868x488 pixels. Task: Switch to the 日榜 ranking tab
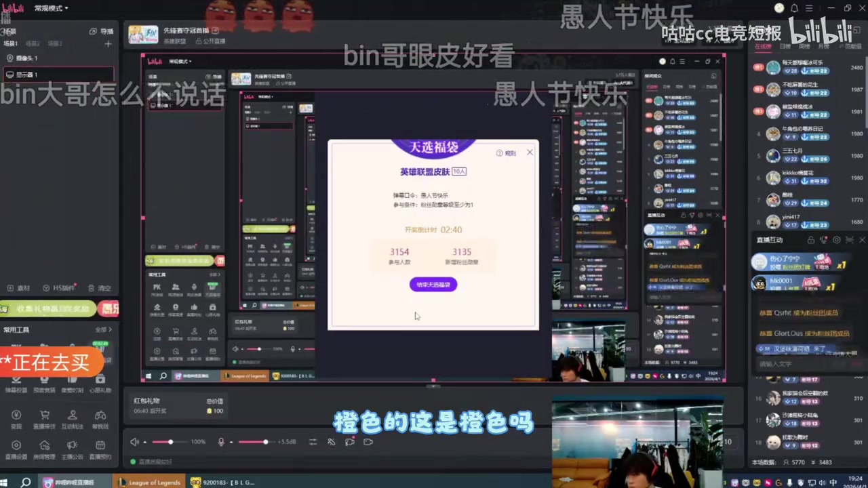pyautogui.click(x=785, y=47)
